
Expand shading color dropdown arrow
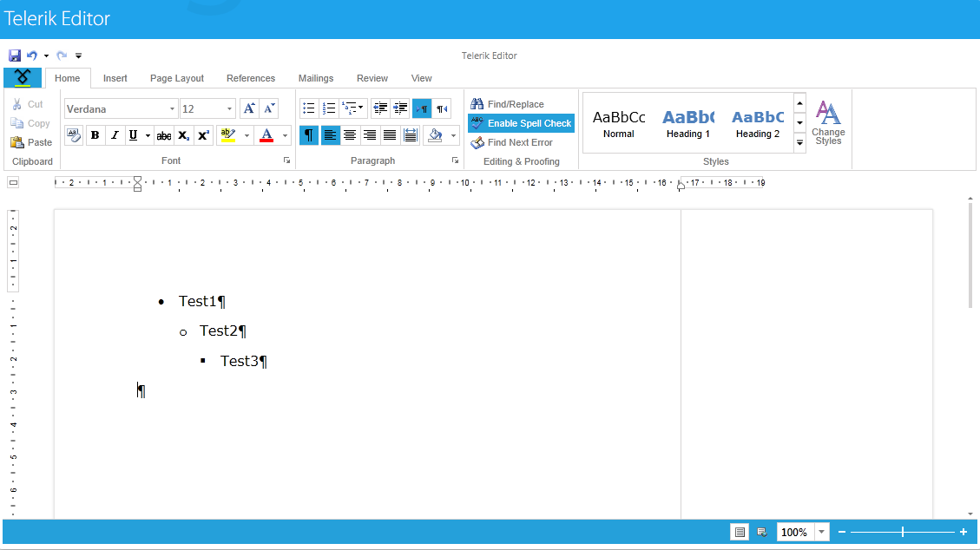(453, 134)
